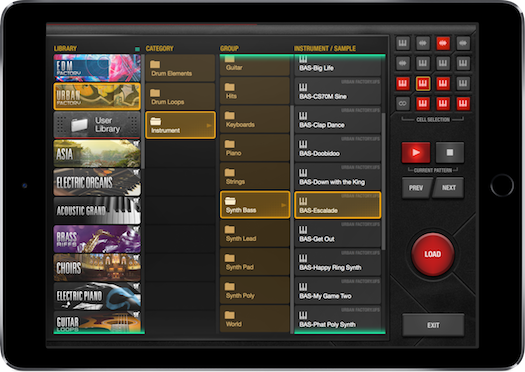The width and height of the screenshot is (525, 372).
Task: Click the EXIT button
Action: (x=433, y=325)
